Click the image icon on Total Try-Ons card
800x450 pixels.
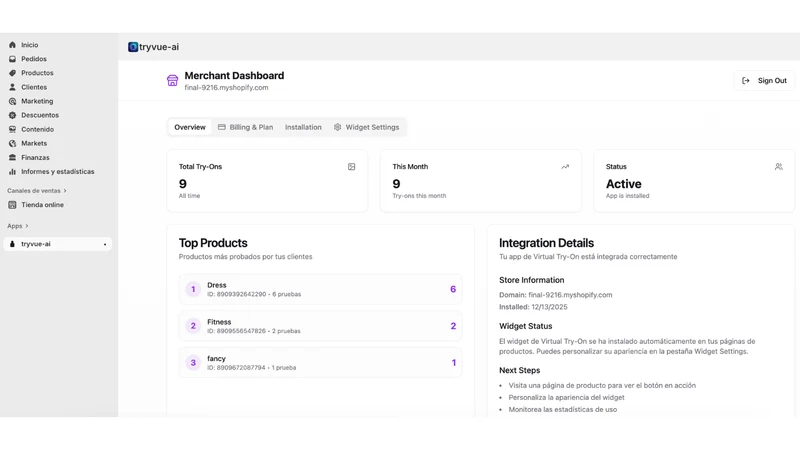[x=352, y=167]
